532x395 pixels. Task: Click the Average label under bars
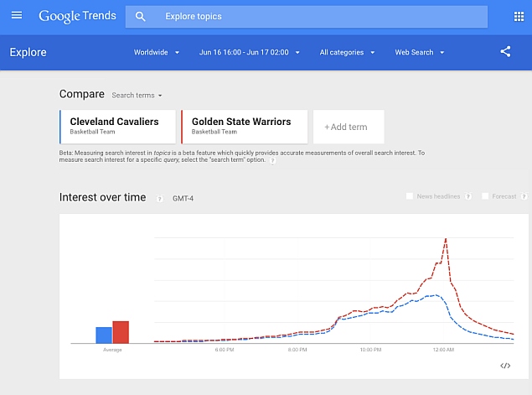pyautogui.click(x=112, y=350)
